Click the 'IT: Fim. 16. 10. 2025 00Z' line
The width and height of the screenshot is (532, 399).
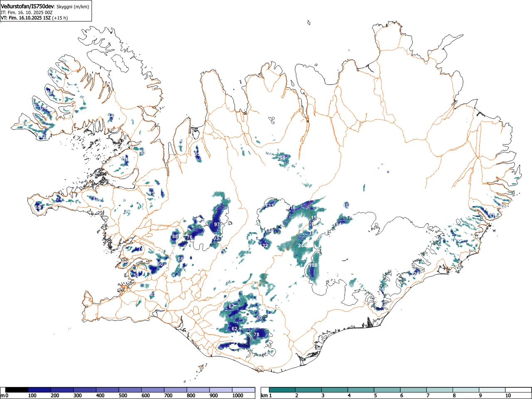coord(26,12)
